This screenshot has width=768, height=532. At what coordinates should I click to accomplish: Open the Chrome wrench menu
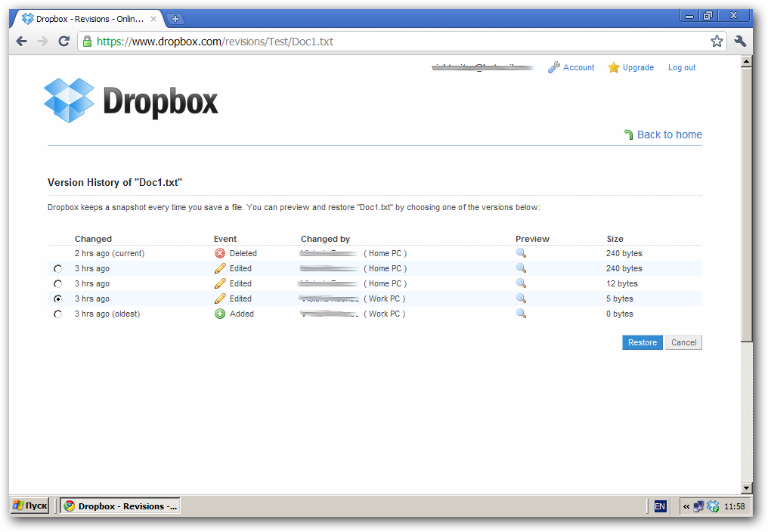(x=740, y=41)
